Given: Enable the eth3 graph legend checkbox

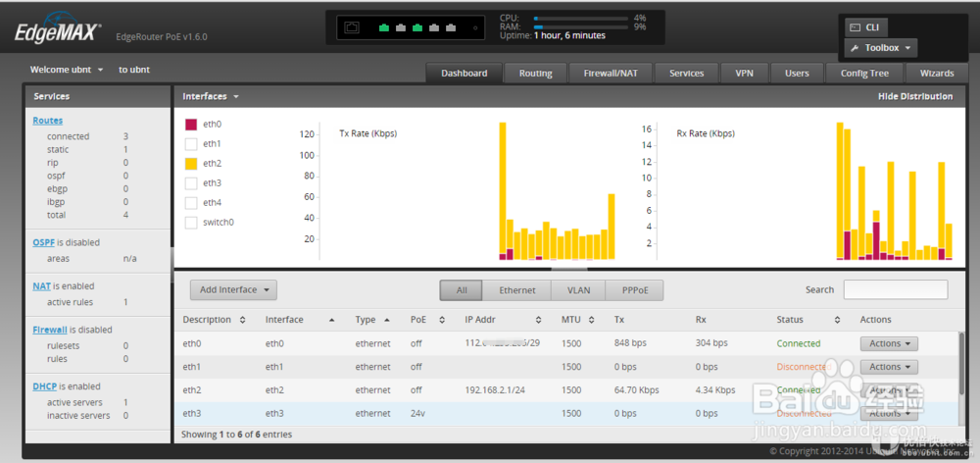Looking at the screenshot, I should [191, 183].
